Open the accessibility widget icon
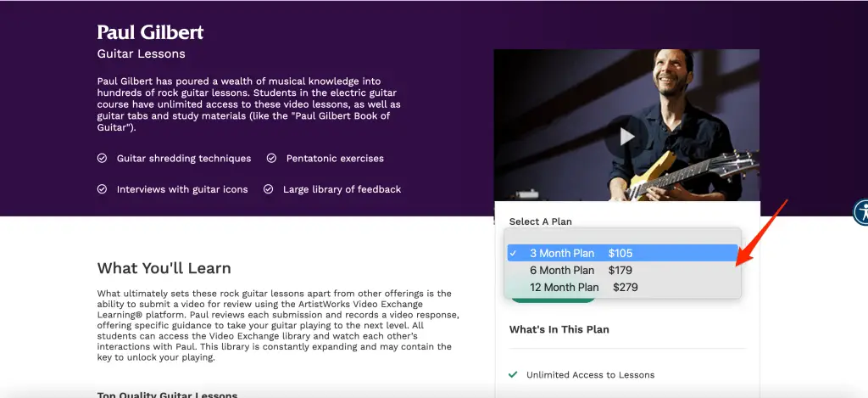The image size is (868, 398). coord(861,212)
